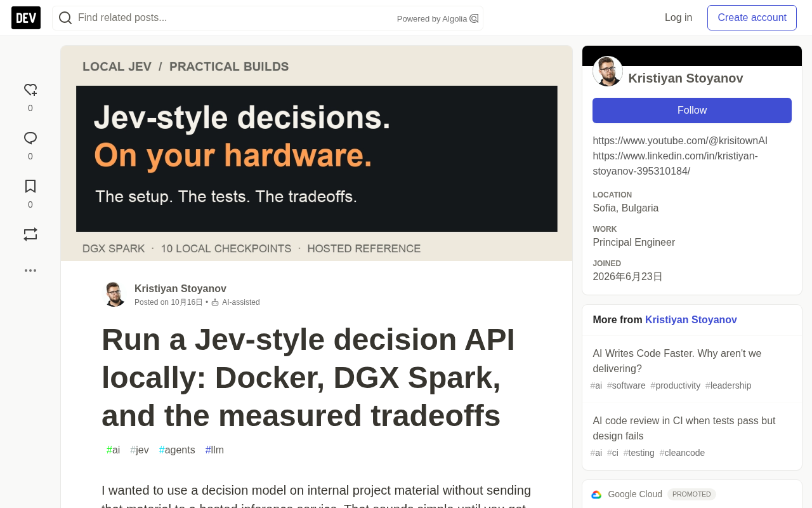
Task: Open the #ai tag below the article title
Action: (113, 450)
